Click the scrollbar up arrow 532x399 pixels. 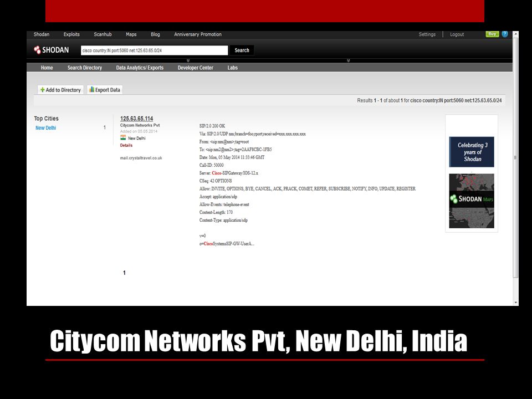516,34
